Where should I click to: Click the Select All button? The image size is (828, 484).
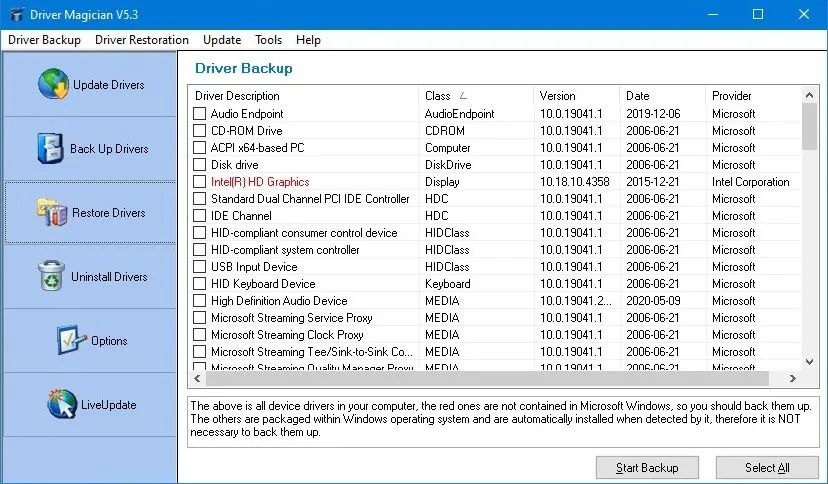click(x=767, y=467)
